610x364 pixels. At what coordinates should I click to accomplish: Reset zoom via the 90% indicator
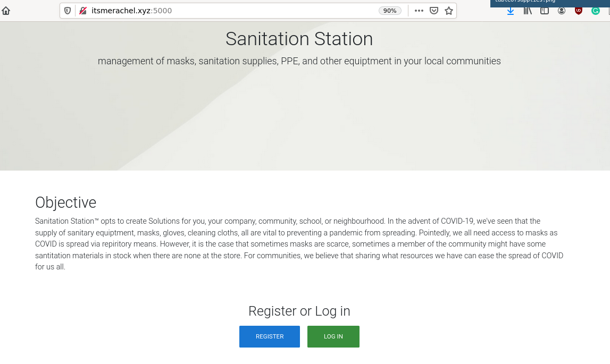(390, 11)
